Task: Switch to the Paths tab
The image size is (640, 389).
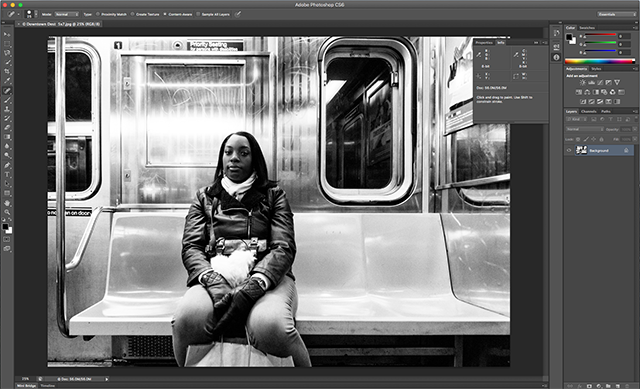Action: 606,111
